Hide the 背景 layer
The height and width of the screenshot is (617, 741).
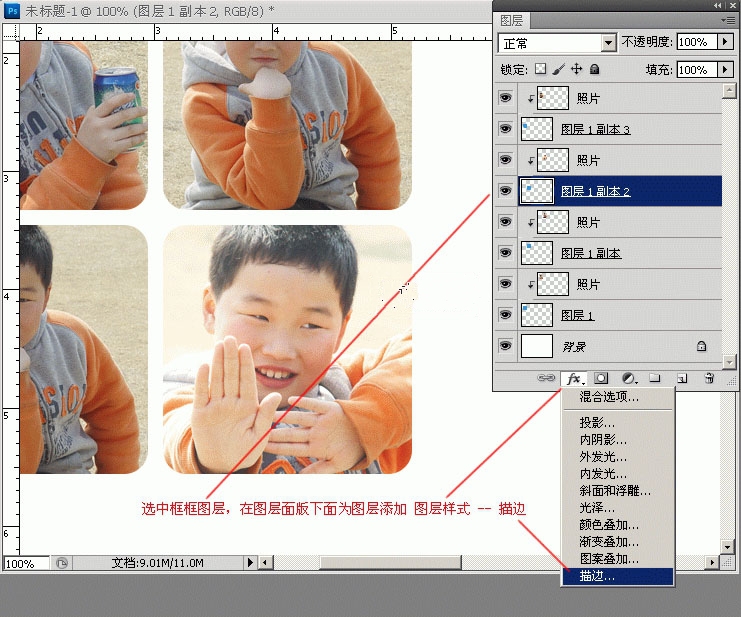(506, 346)
